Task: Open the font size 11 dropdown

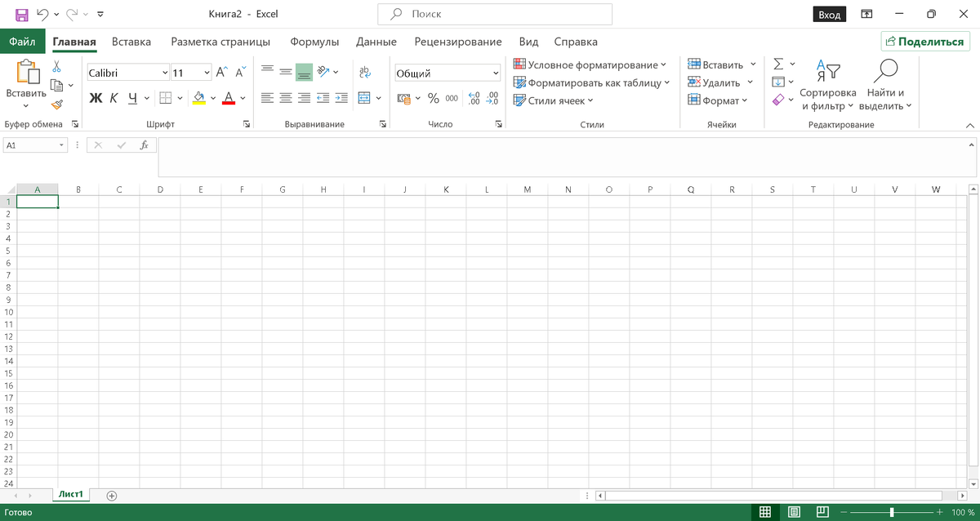Action: coord(207,73)
